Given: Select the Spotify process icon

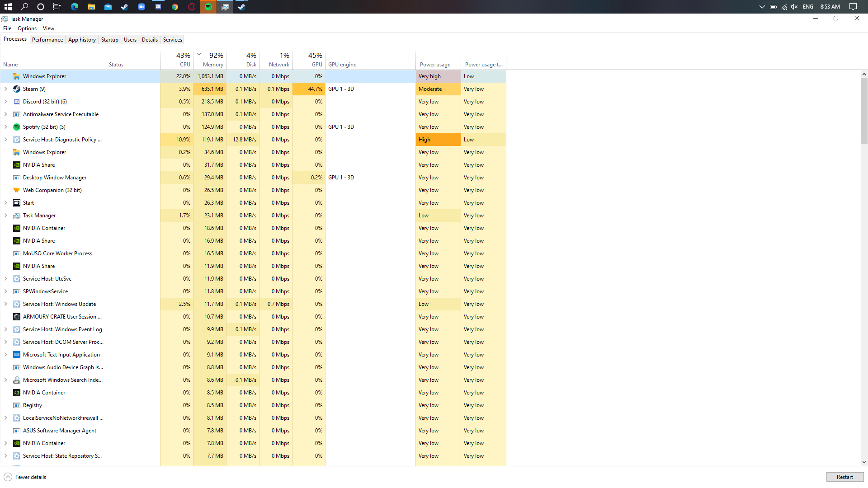Looking at the screenshot, I should pyautogui.click(x=17, y=127).
